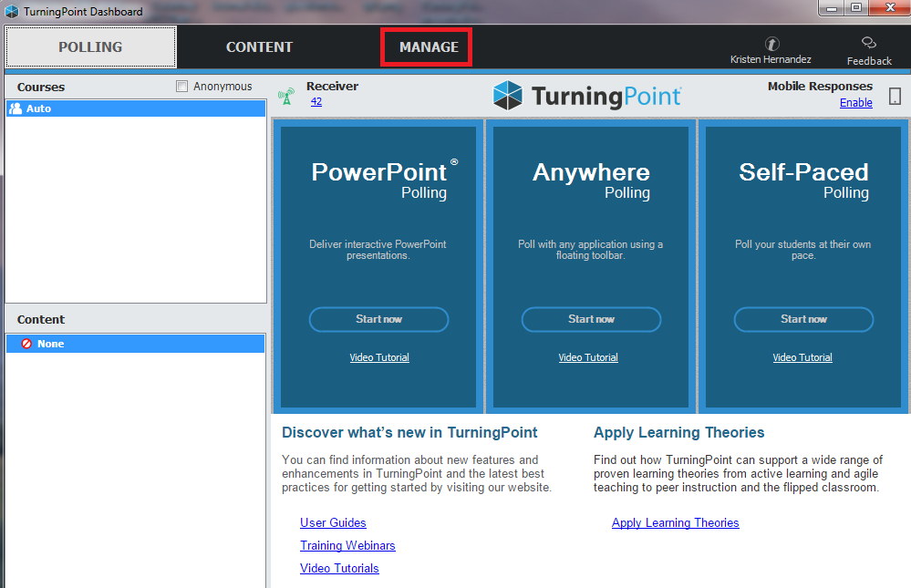The height and width of the screenshot is (588, 911).
Task: Click the people icon on Auto course
Action: click(16, 108)
